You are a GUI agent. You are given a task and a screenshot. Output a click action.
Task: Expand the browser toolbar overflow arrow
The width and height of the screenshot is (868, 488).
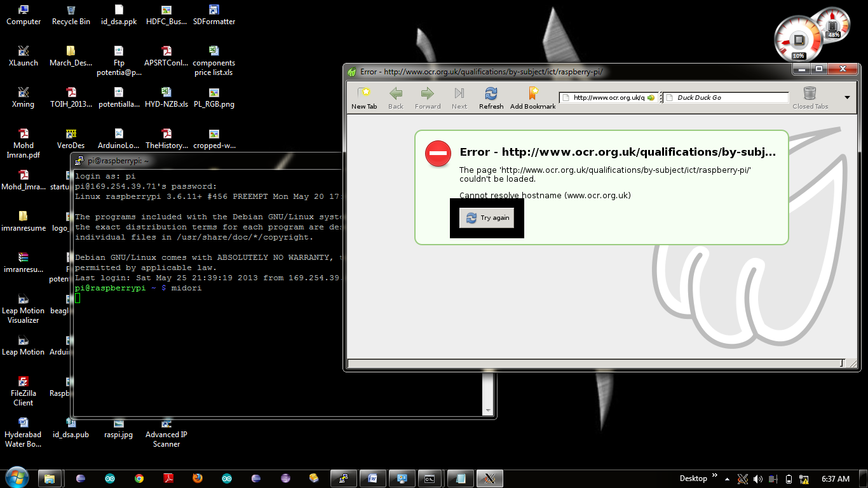pos(847,98)
